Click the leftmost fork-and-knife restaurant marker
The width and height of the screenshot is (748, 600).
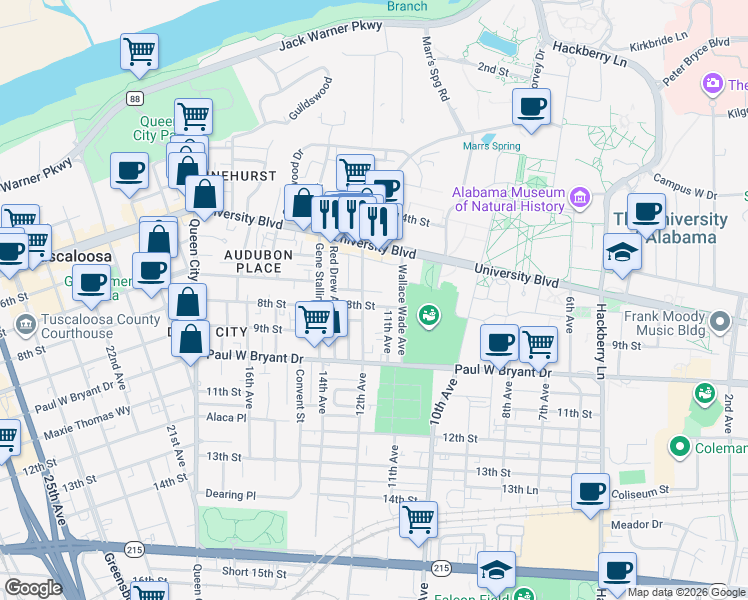point(325,214)
